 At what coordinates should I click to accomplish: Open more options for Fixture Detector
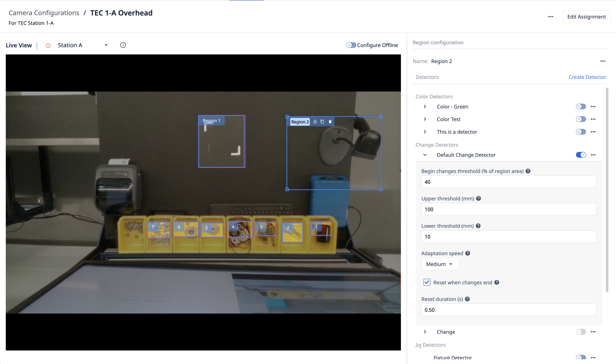click(593, 358)
